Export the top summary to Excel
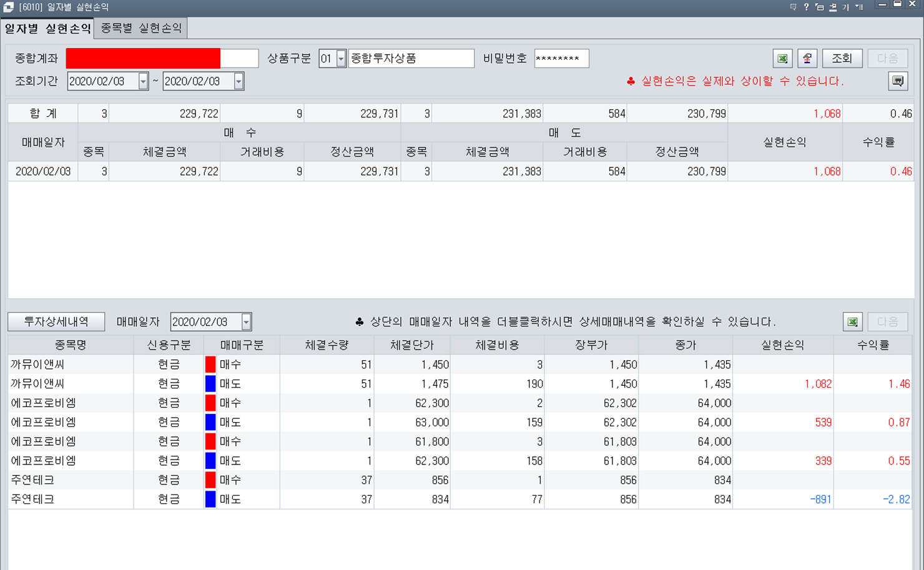The height and width of the screenshot is (570, 924). (782, 59)
